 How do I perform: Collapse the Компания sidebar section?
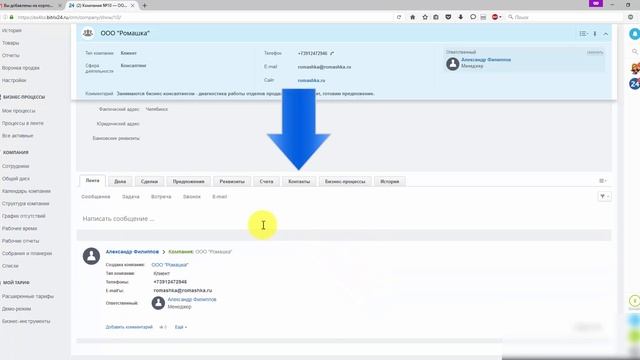[16, 152]
